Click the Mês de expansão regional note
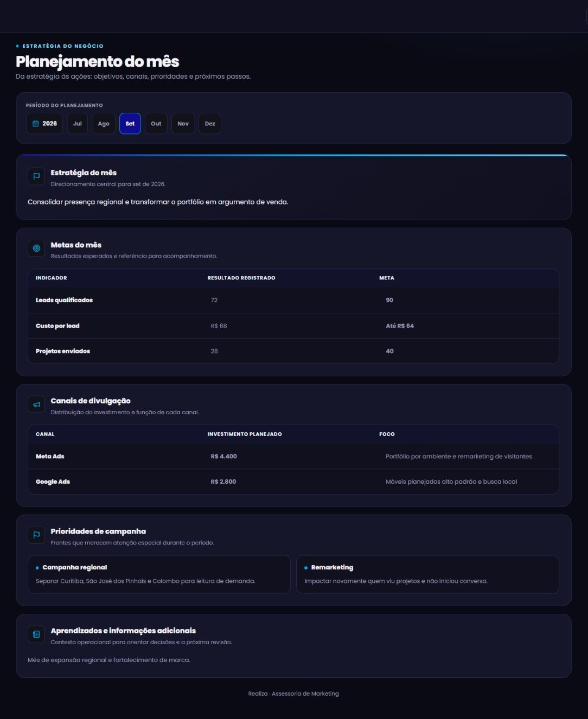Viewport: 588px width, 719px height. [x=109, y=660]
